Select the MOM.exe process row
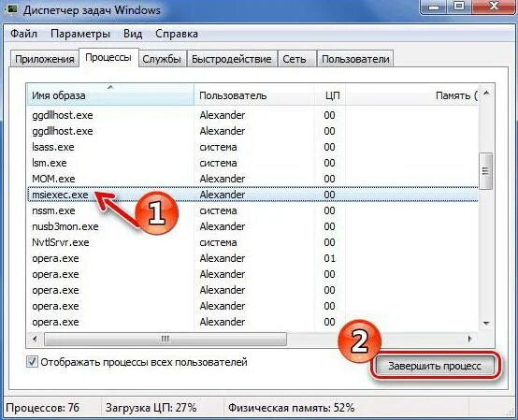Screen dimensions: 518x420 tap(252, 179)
